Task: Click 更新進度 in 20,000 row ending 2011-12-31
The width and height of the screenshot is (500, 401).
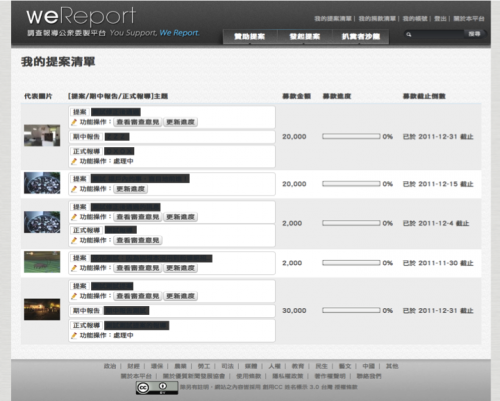Action: coord(180,122)
